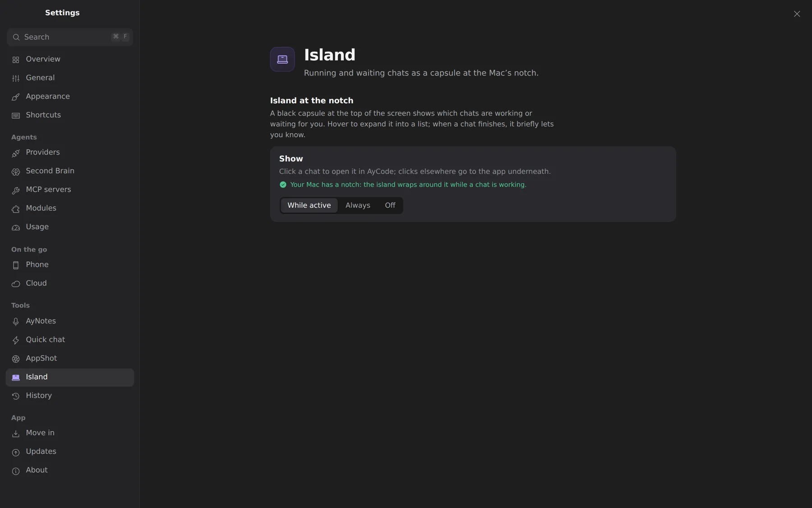Click the Modules puzzle icon
812x508 pixels.
coord(16,209)
